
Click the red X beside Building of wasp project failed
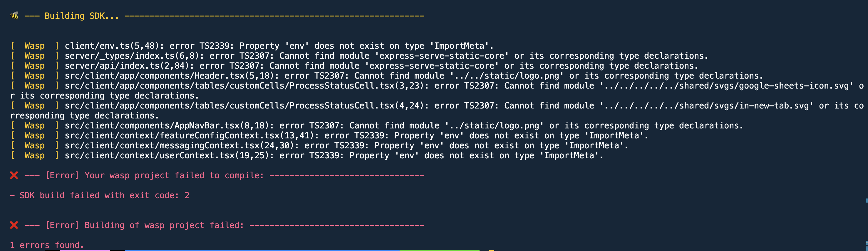14,225
